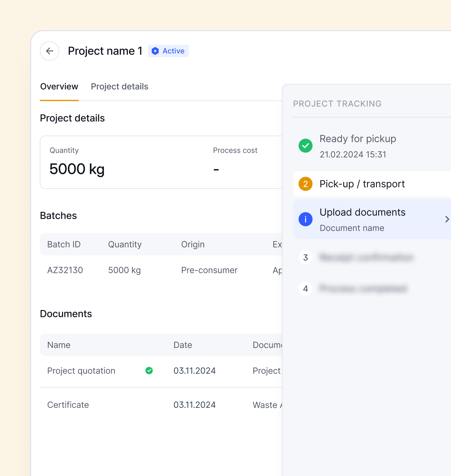
Task: Click the step 3 numbered circle
Action: [x=305, y=257]
